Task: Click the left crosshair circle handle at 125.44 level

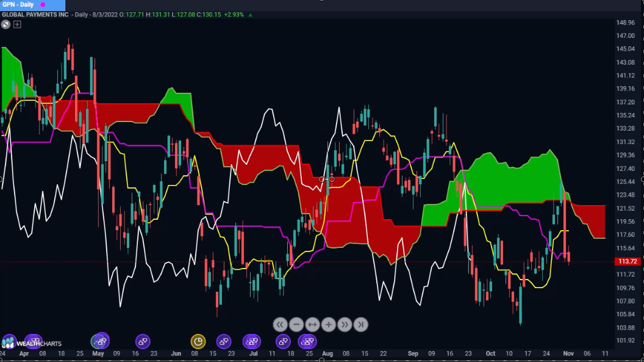Action: pos(321,179)
